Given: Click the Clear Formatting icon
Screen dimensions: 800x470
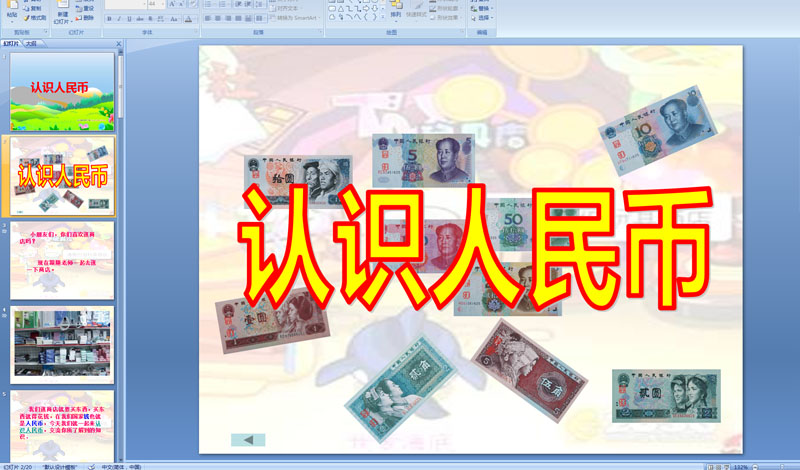Looking at the screenshot, I should coord(193,4).
